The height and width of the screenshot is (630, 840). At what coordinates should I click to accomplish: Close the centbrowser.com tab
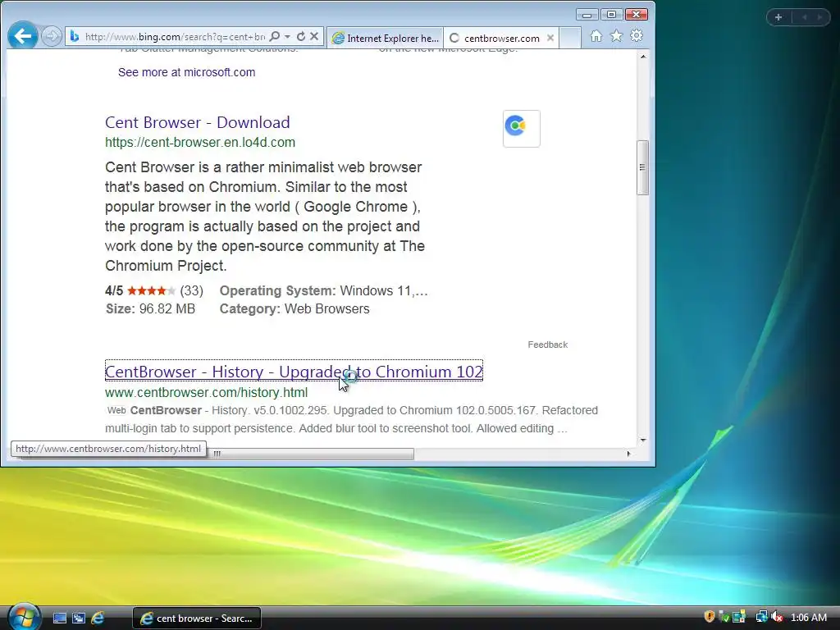550,38
